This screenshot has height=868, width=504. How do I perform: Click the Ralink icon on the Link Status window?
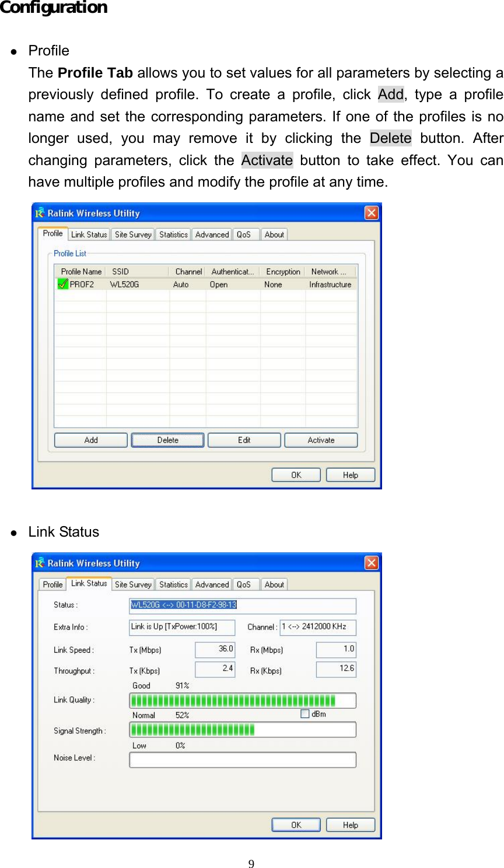(x=40, y=563)
